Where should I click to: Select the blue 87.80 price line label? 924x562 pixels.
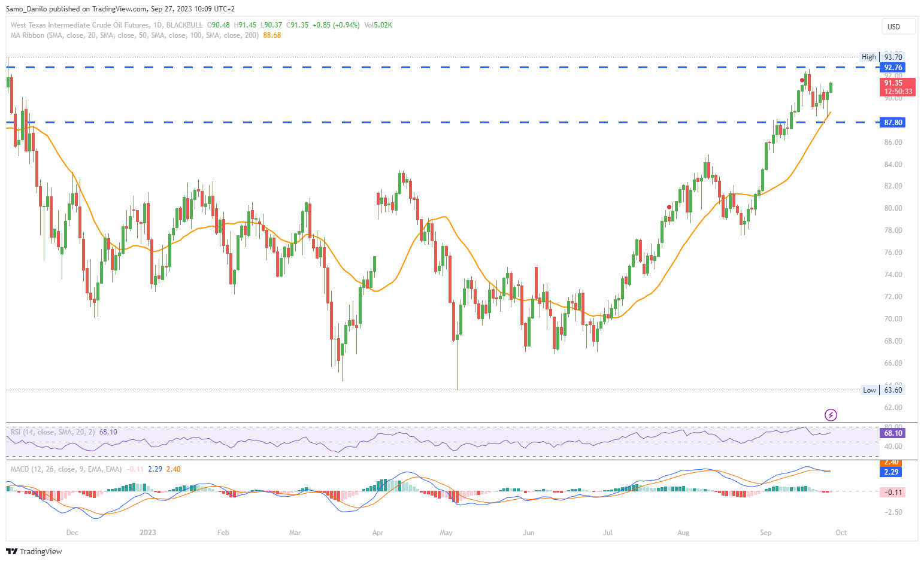click(893, 123)
